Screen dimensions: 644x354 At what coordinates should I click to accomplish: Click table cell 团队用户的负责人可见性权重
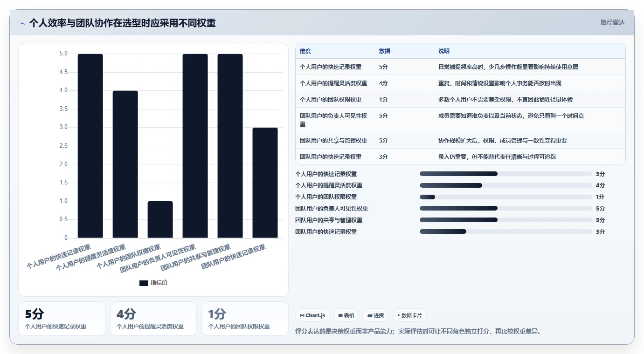pos(333,120)
